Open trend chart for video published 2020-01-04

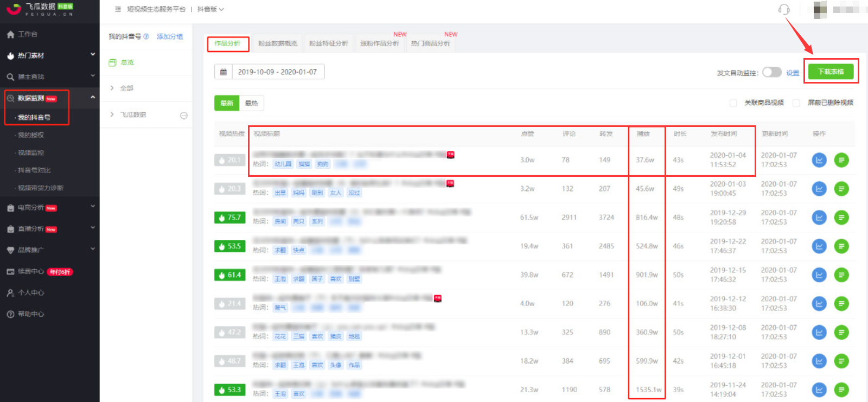(819, 160)
